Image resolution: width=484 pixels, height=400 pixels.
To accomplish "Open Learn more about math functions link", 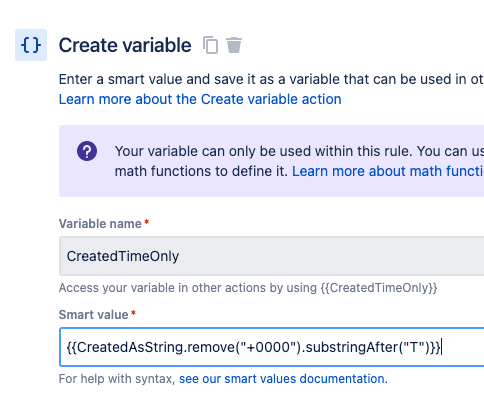I will click(x=388, y=171).
